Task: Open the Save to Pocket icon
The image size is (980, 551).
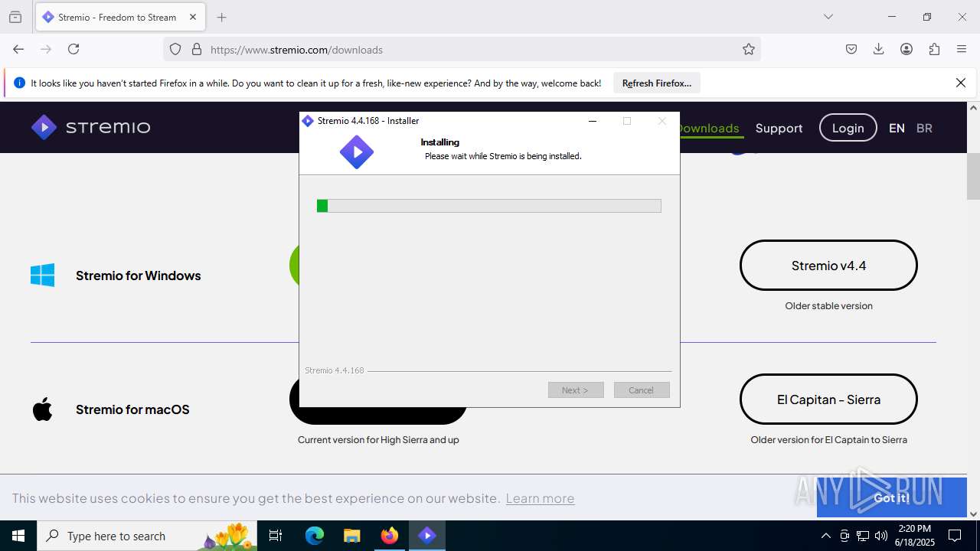Action: [x=851, y=49]
